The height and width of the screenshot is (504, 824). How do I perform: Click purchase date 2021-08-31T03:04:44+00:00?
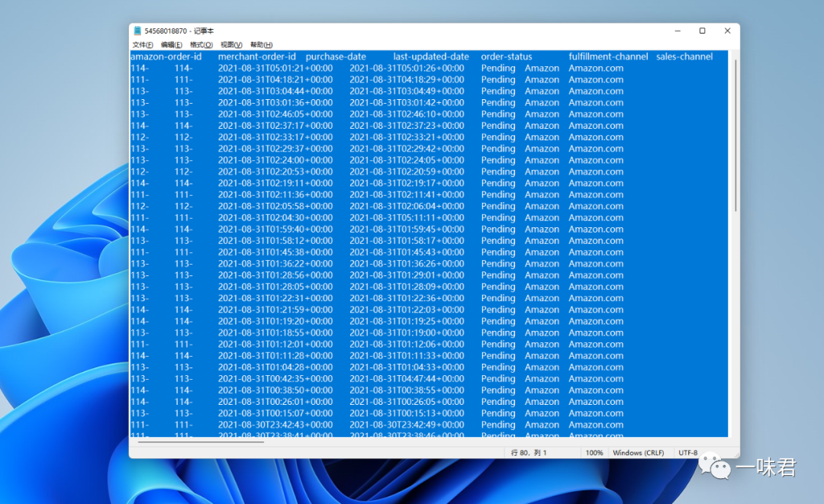[x=275, y=91]
